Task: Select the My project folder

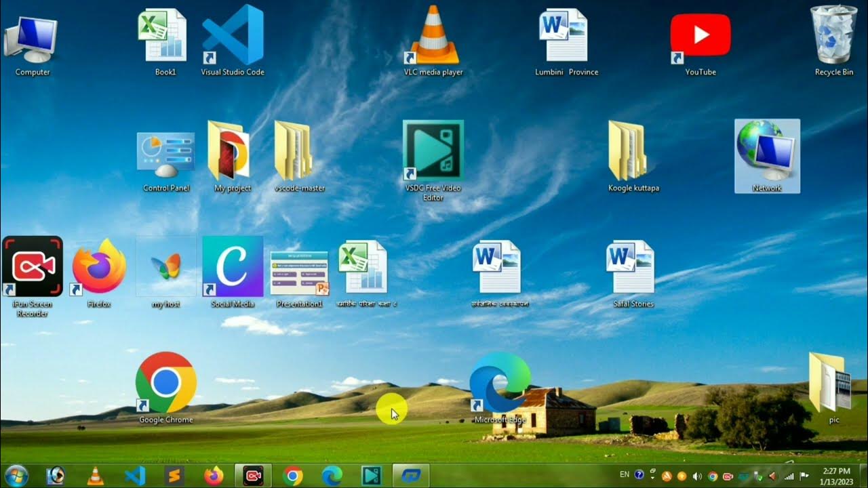Action: click(231, 157)
